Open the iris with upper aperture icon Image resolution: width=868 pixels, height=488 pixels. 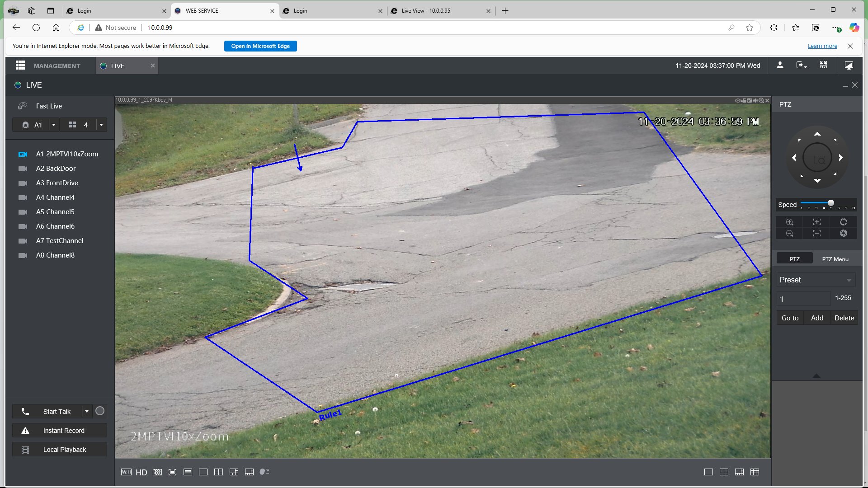pyautogui.click(x=844, y=222)
